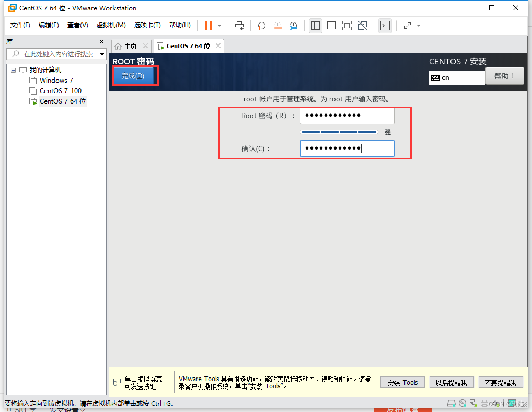Open the snapshot manager
532x412 pixels.
point(294,26)
